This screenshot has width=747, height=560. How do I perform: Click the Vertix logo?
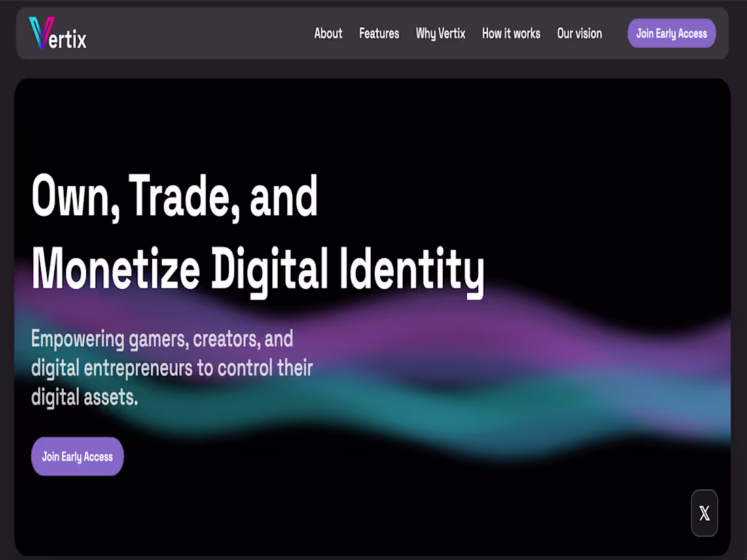pos(57,33)
